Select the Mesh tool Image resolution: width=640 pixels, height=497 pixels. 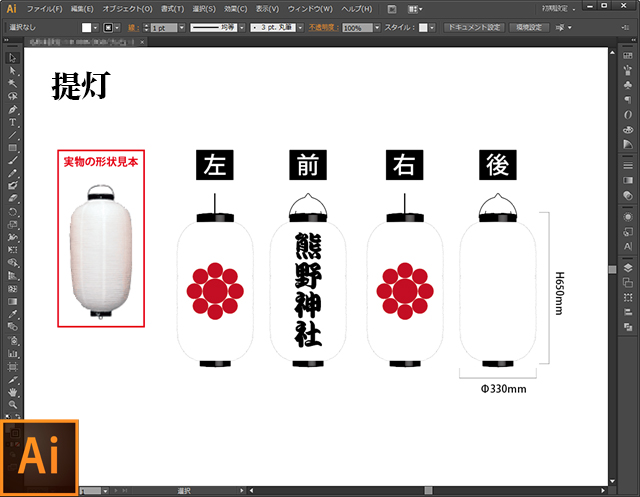click(12, 288)
